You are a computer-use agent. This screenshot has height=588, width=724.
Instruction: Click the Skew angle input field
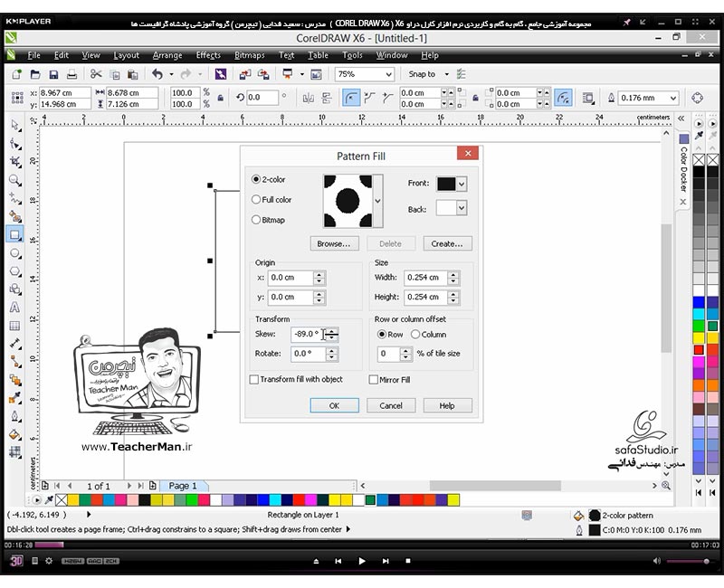(308, 334)
